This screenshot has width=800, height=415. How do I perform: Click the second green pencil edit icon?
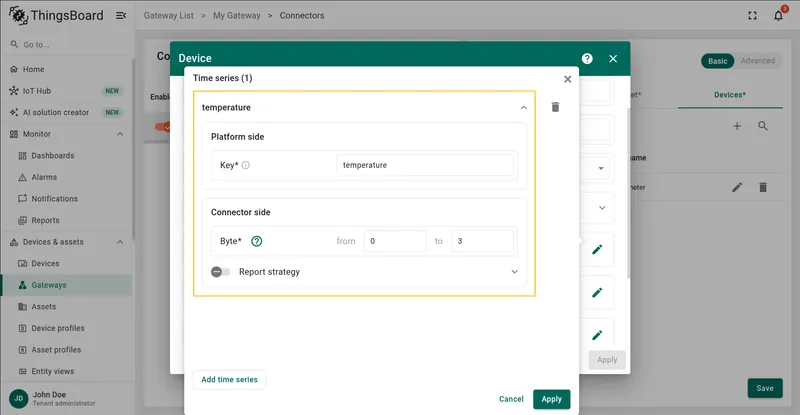coord(597,292)
